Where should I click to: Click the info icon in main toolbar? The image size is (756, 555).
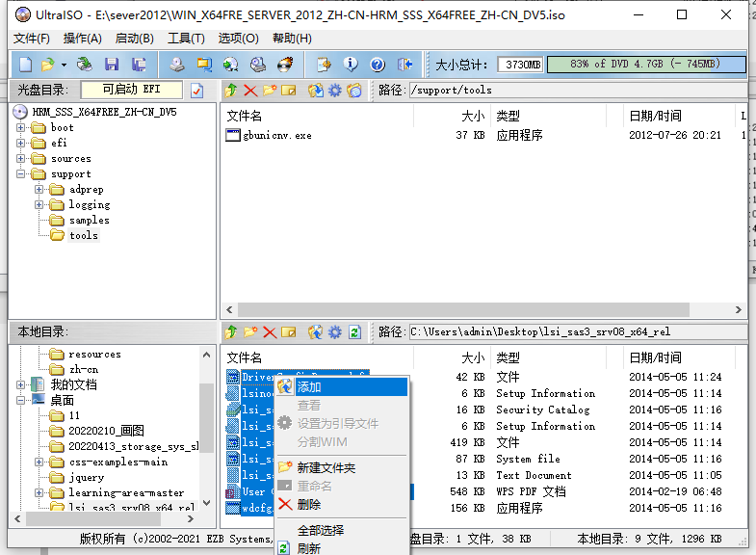351,65
